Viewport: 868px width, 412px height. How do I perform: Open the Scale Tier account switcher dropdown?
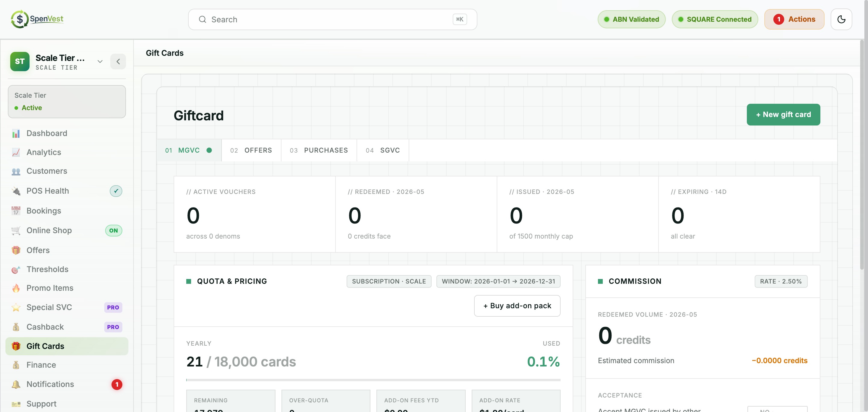pyautogui.click(x=100, y=61)
